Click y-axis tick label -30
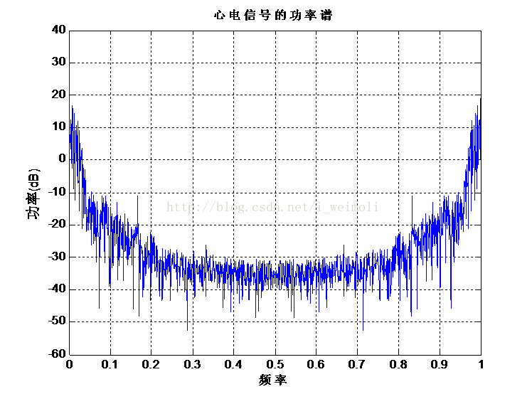This screenshot has height=399, width=532. 57,257
